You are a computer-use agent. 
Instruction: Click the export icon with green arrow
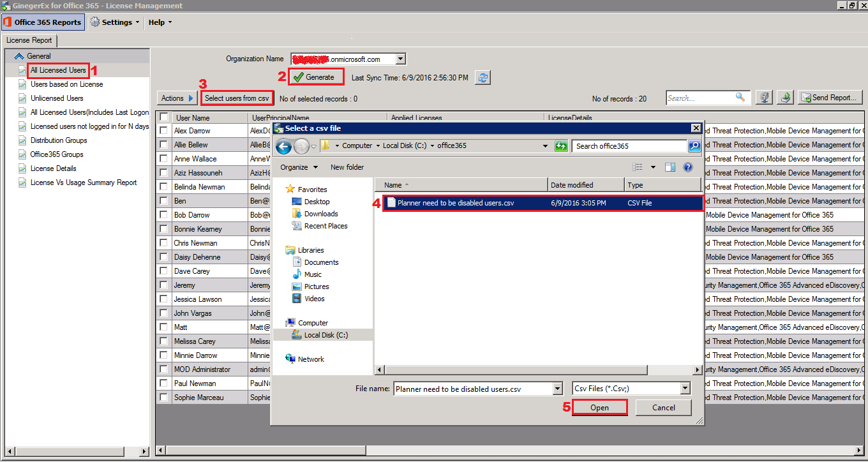[x=786, y=98]
